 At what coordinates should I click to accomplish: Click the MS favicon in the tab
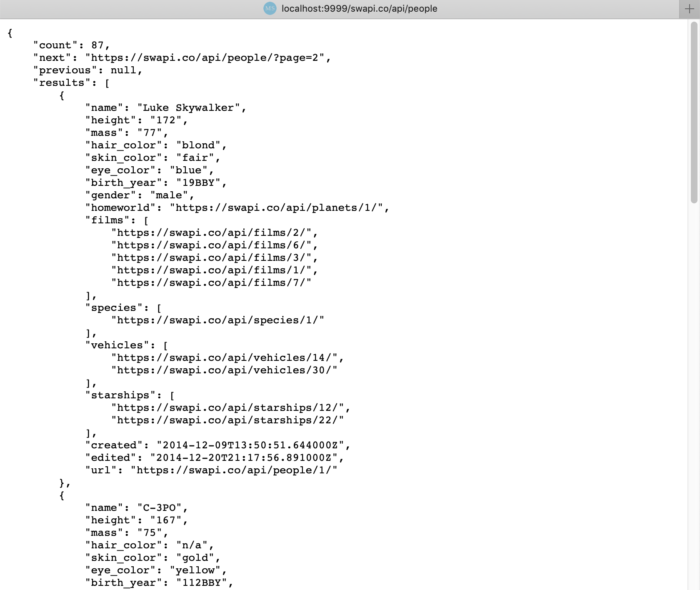tap(270, 8)
